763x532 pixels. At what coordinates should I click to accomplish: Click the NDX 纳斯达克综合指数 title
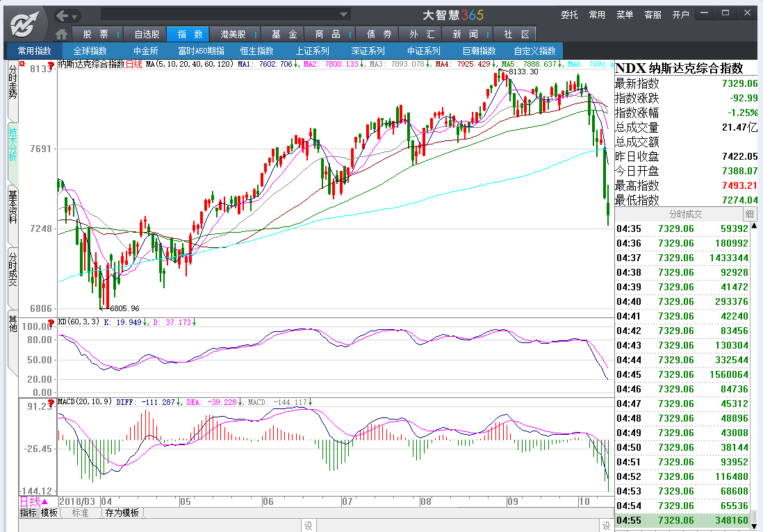tap(679, 68)
